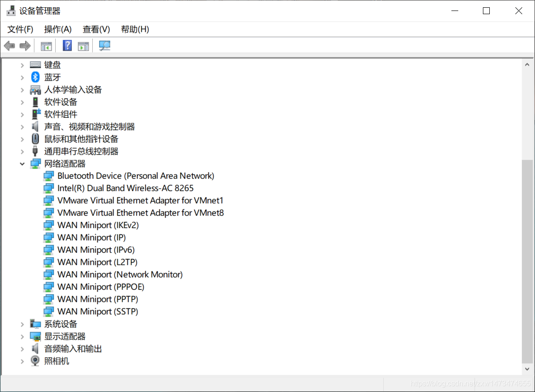Select VMware Virtual Ethernet Adapter for VMnet8
535x392 pixels.
pos(141,213)
